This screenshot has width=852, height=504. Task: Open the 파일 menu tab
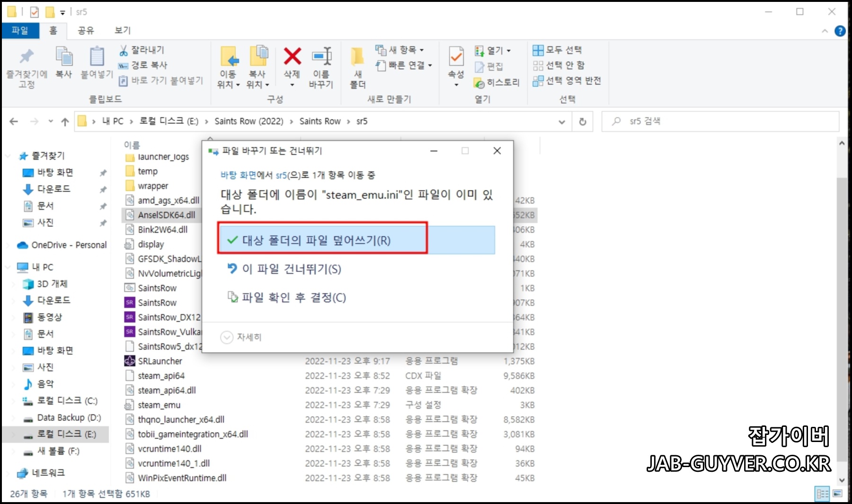20,30
